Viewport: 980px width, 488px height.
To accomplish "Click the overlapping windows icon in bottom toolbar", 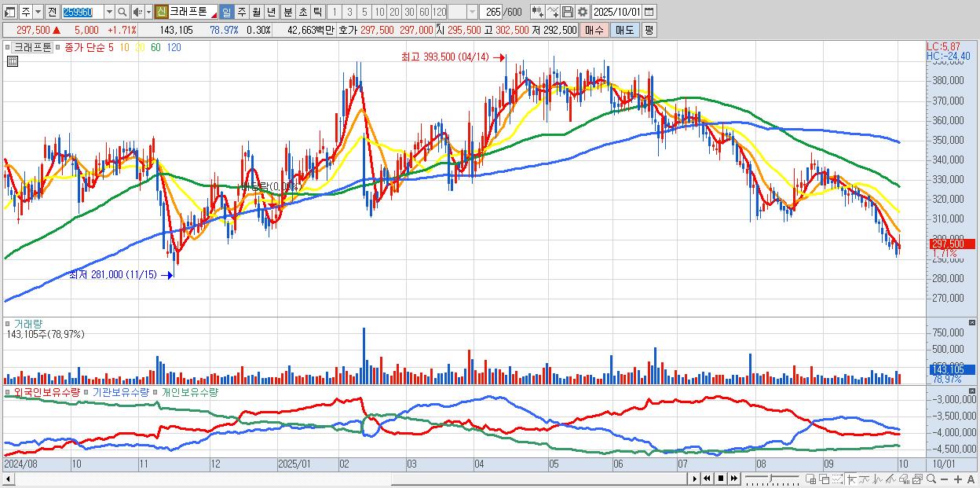I will (x=825, y=479).
